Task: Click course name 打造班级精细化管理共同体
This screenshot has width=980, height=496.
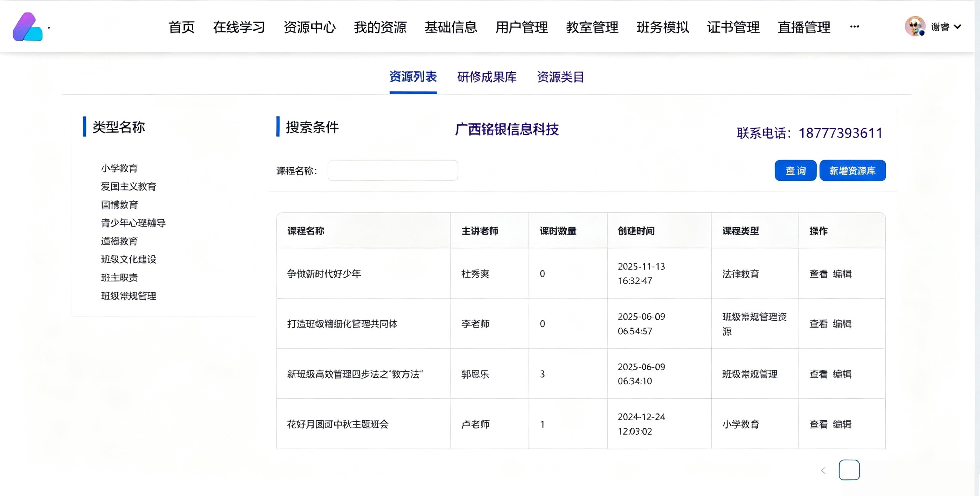Action: tap(342, 324)
